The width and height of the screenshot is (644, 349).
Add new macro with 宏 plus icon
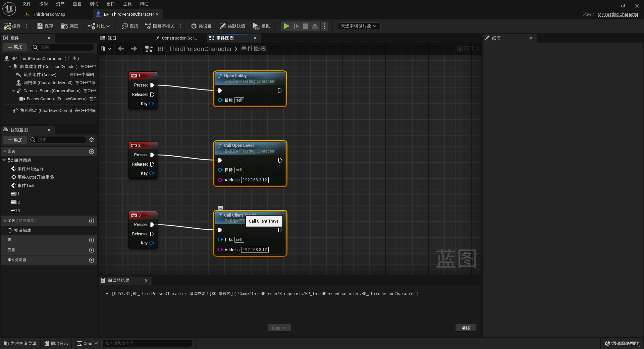coord(92,240)
